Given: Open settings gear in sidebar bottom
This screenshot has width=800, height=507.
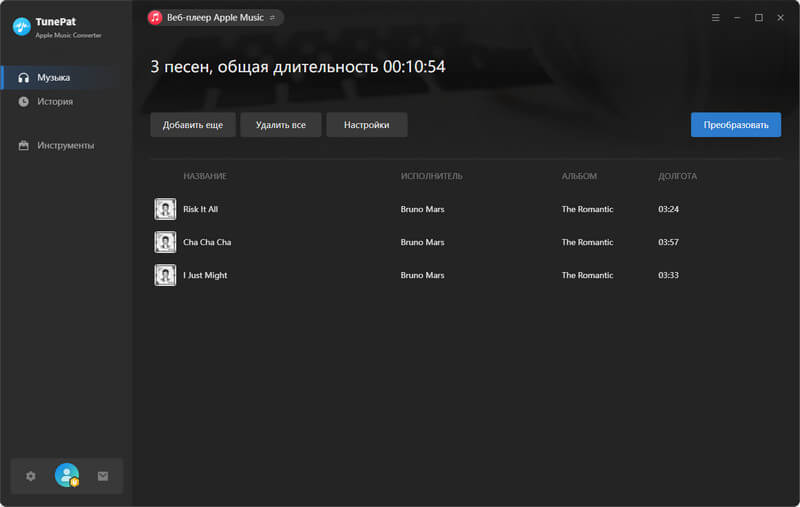Looking at the screenshot, I should point(30,476).
